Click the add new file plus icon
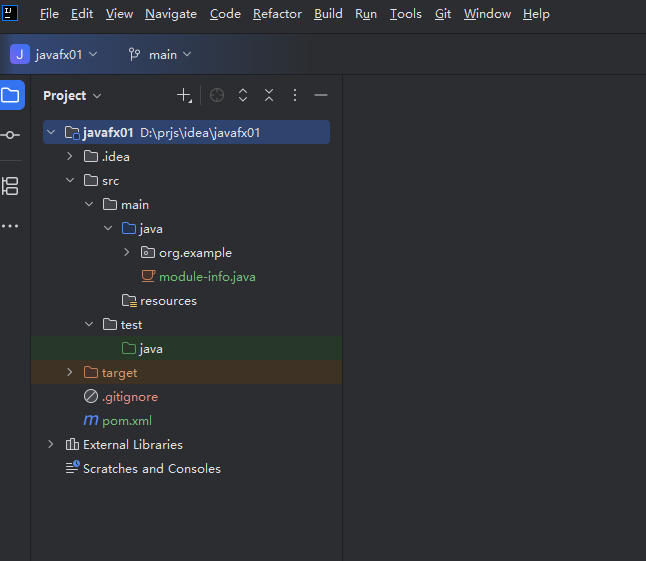This screenshot has width=646, height=561. click(184, 95)
